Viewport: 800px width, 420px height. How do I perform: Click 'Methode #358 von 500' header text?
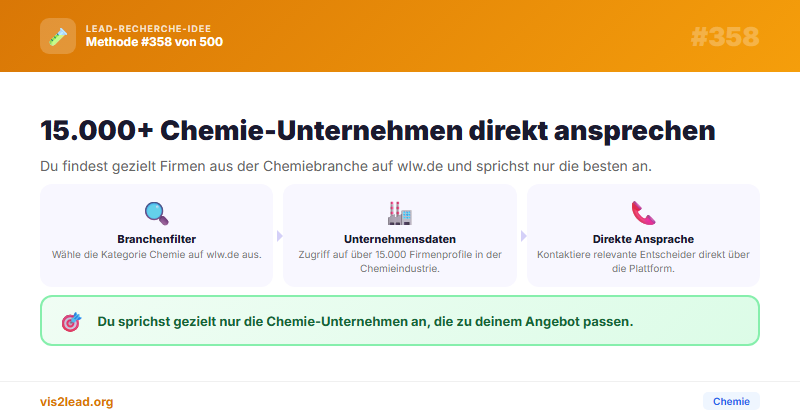[x=154, y=42]
